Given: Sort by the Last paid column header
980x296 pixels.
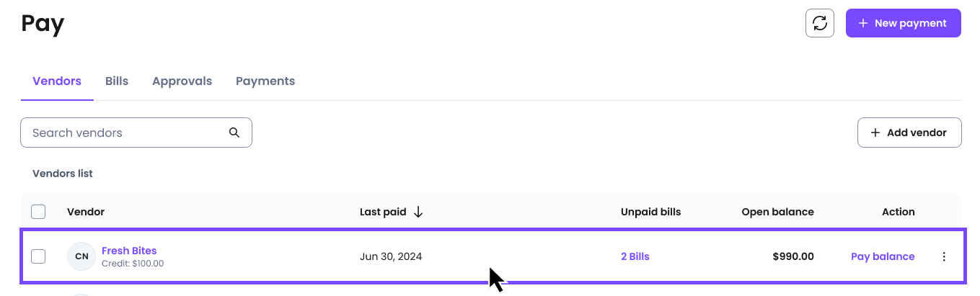Looking at the screenshot, I should click(382, 212).
